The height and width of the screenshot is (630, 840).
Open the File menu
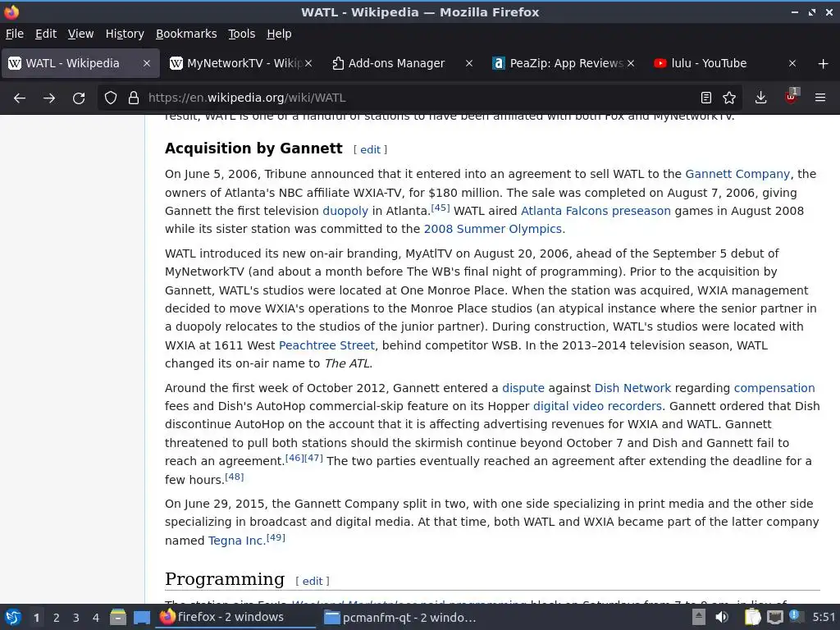15,34
